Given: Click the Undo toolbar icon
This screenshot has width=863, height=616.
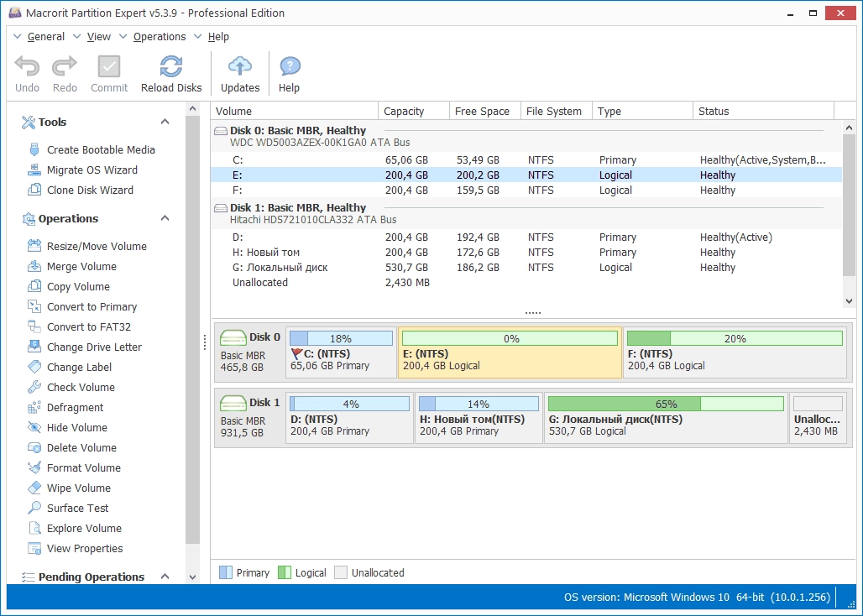Looking at the screenshot, I should [27, 66].
